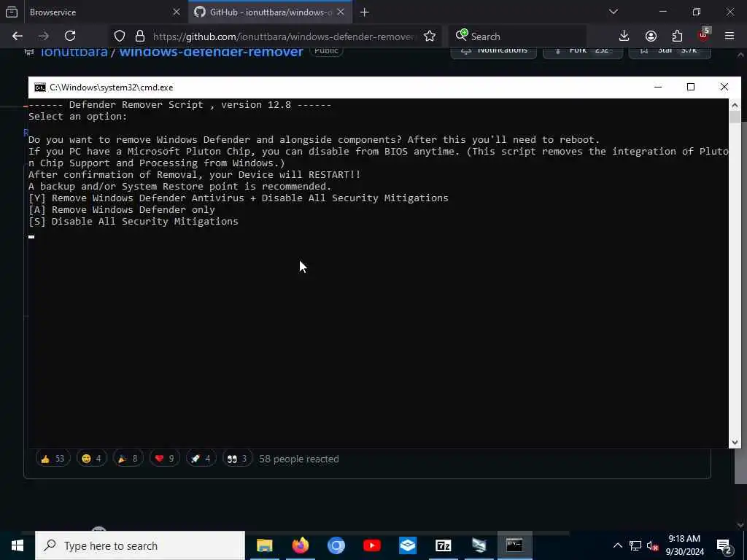Close the GitHub tab
Screen dimensions: 747x560
[x=341, y=12]
